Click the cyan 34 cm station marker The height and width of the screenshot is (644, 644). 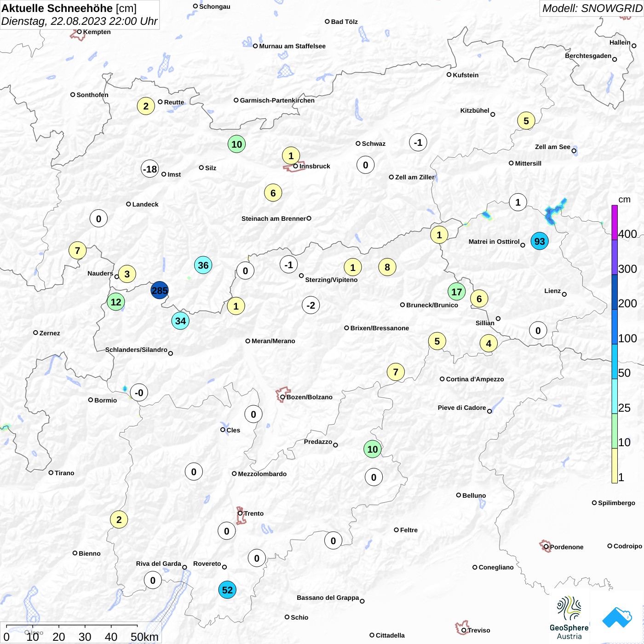click(x=180, y=321)
